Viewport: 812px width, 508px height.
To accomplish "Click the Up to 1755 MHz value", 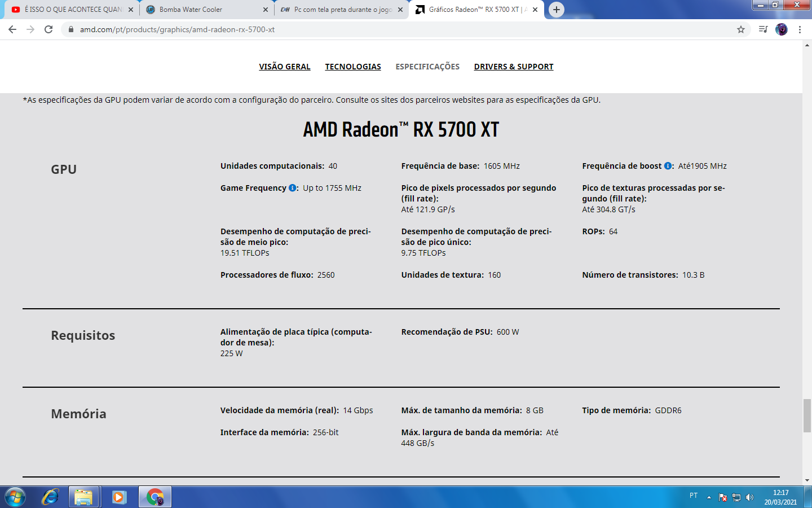I will point(332,188).
